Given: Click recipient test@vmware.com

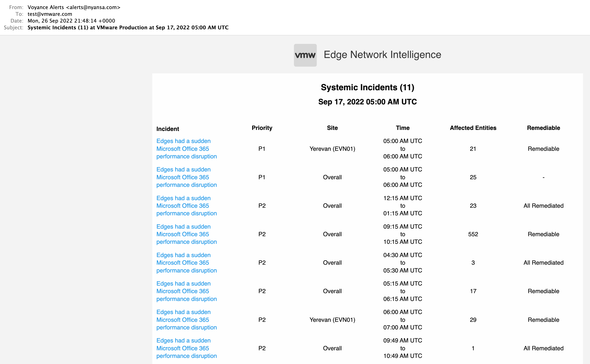Looking at the screenshot, I should 50,14.
